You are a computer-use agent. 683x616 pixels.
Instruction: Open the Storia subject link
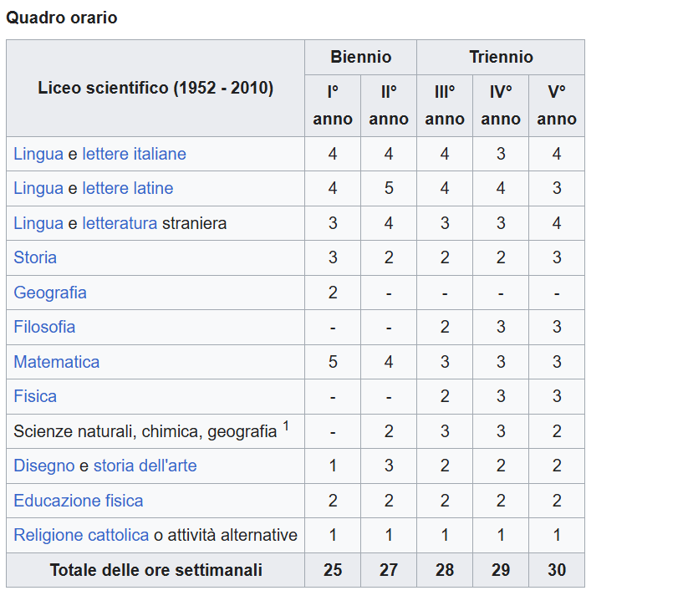[35, 257]
